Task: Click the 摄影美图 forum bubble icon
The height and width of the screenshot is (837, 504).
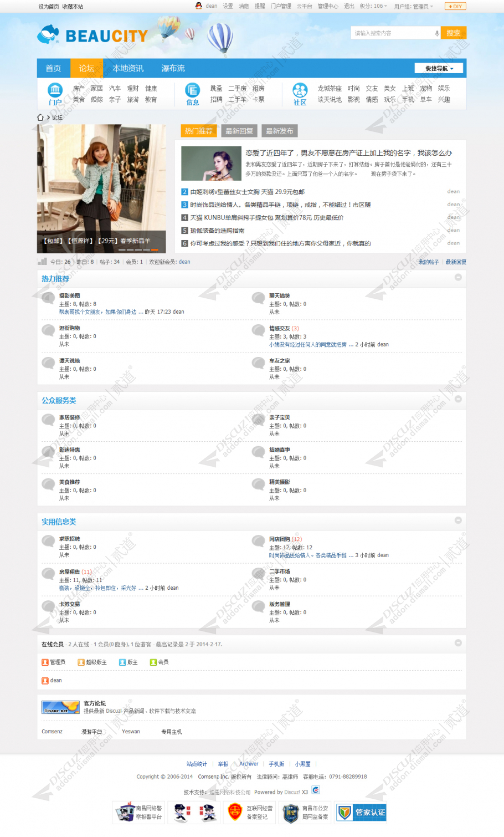Action: point(48,298)
